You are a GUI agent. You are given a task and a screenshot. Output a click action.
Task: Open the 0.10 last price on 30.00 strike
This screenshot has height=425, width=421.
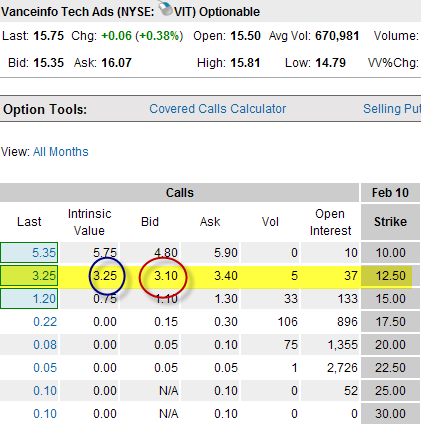point(45,414)
